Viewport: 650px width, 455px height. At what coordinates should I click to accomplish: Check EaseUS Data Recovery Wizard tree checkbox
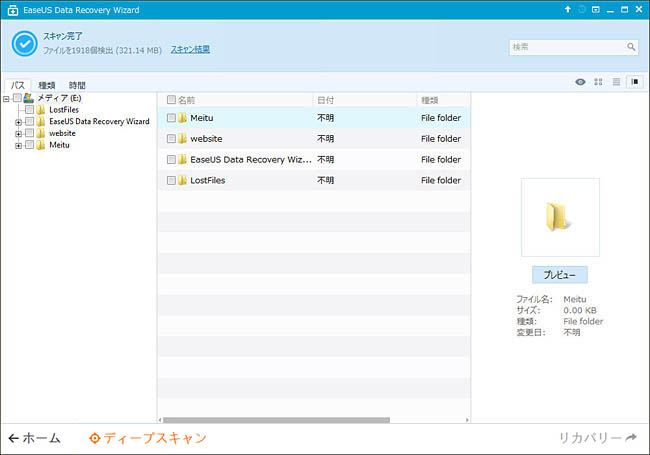click(x=29, y=121)
